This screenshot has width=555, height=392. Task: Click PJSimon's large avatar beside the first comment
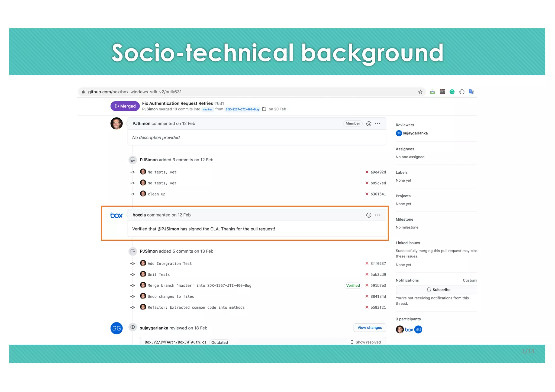tap(117, 123)
